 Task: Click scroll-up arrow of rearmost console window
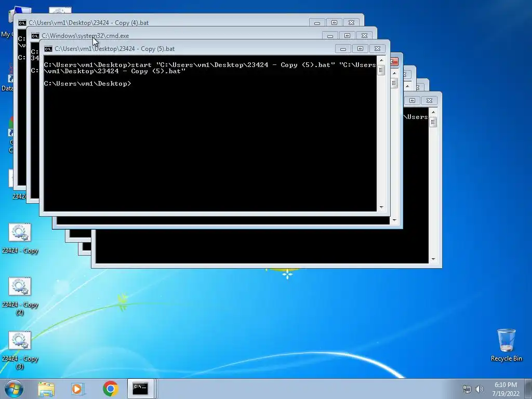[433, 112]
